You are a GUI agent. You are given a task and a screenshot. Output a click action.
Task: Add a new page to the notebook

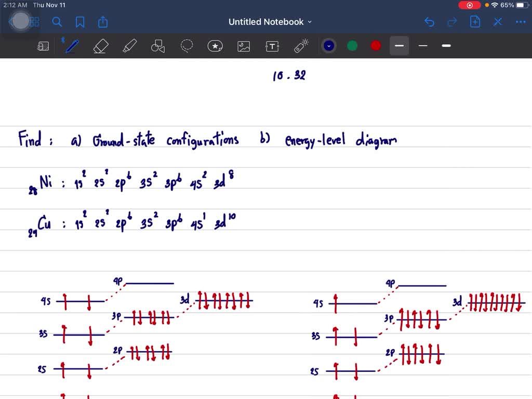click(475, 22)
